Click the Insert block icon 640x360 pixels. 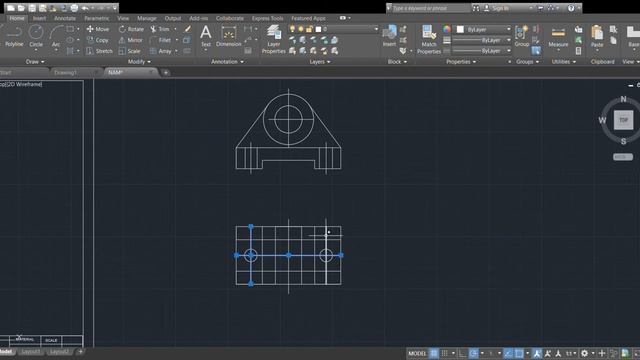pyautogui.click(x=389, y=36)
